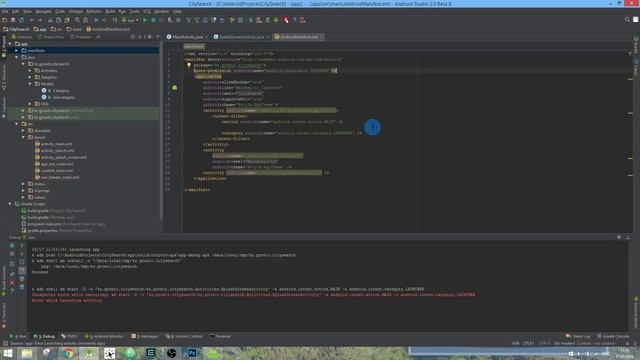
Task: Click the CitySearch breadcrumb
Action: 16,29
